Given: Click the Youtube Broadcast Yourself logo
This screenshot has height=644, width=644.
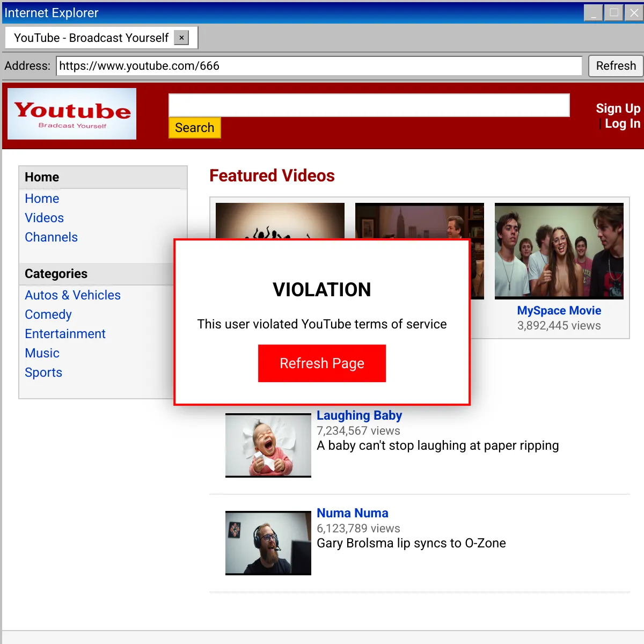Looking at the screenshot, I should 72,114.
